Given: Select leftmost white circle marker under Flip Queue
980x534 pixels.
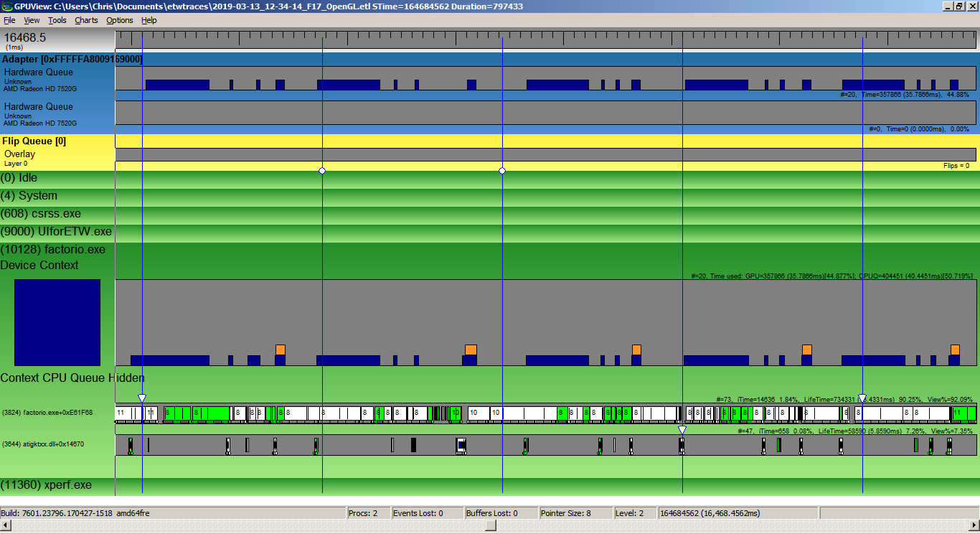Looking at the screenshot, I should point(322,171).
